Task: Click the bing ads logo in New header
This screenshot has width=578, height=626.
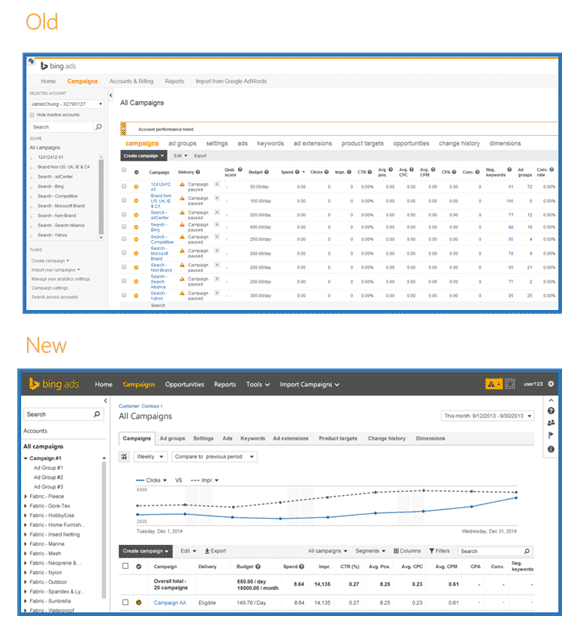Action: pos(53,384)
